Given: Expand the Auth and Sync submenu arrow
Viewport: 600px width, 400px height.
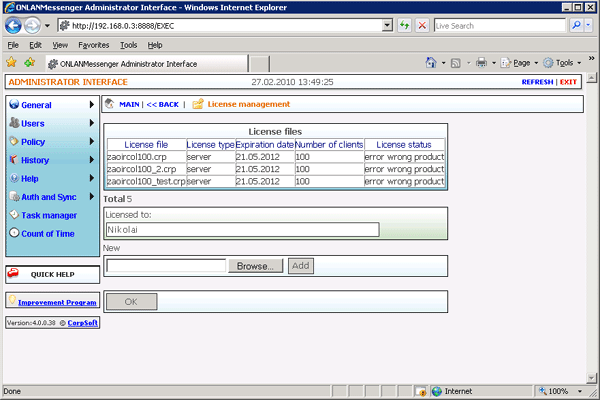Looking at the screenshot, I should pyautogui.click(x=91, y=196).
